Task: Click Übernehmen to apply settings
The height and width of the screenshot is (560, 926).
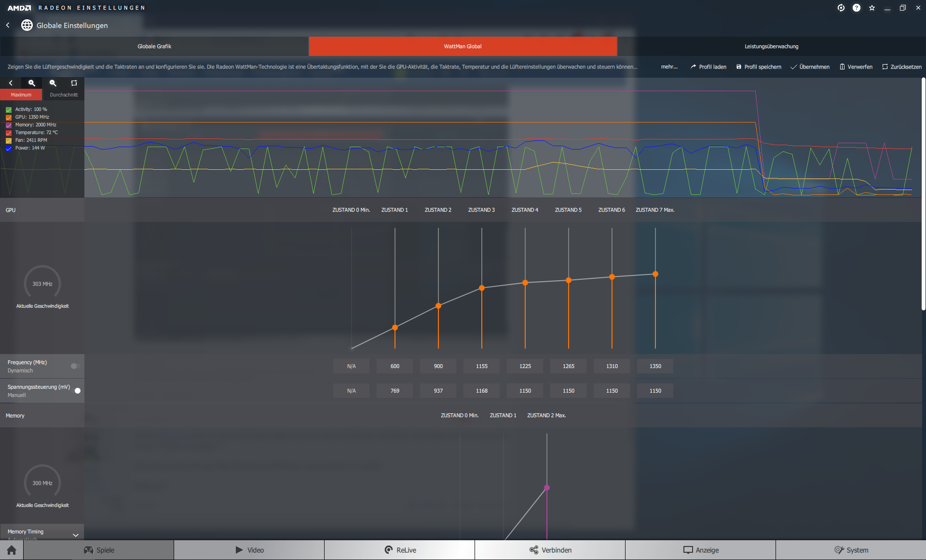Action: (x=810, y=67)
